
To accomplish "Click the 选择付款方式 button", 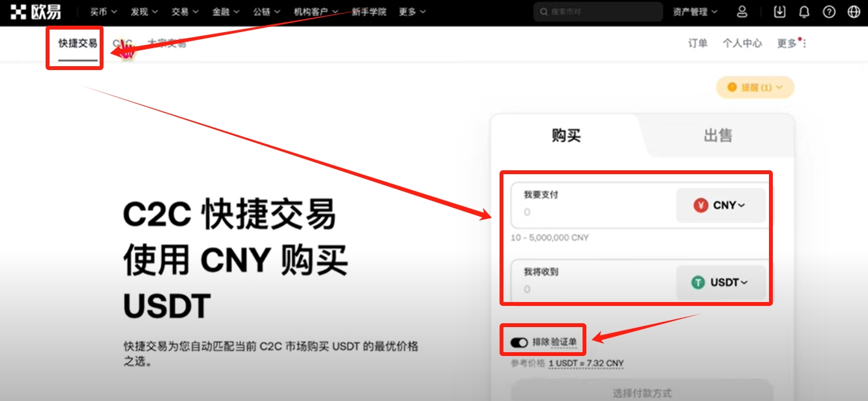I will (x=642, y=392).
